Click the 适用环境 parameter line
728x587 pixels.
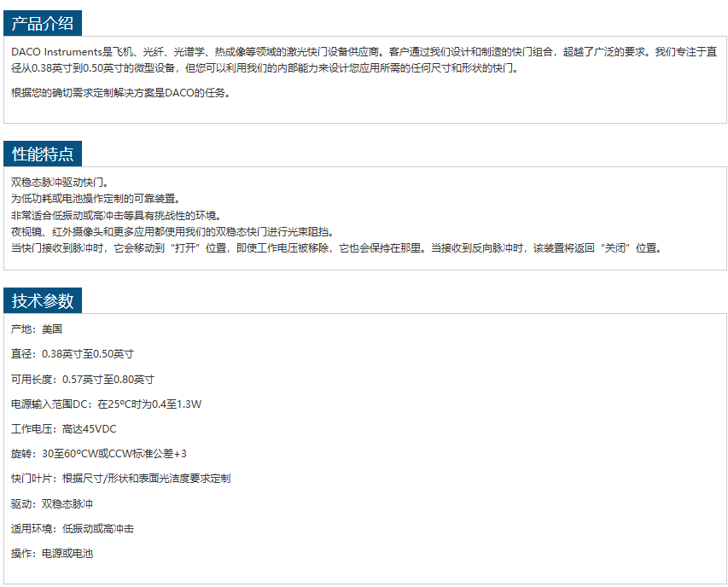(x=73, y=529)
